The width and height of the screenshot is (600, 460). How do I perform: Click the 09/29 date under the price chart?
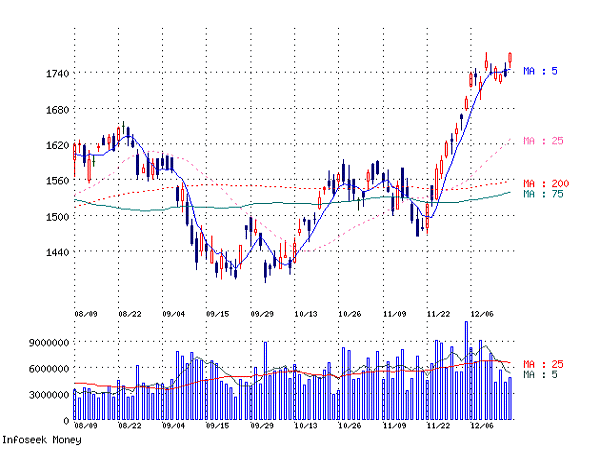262,314
